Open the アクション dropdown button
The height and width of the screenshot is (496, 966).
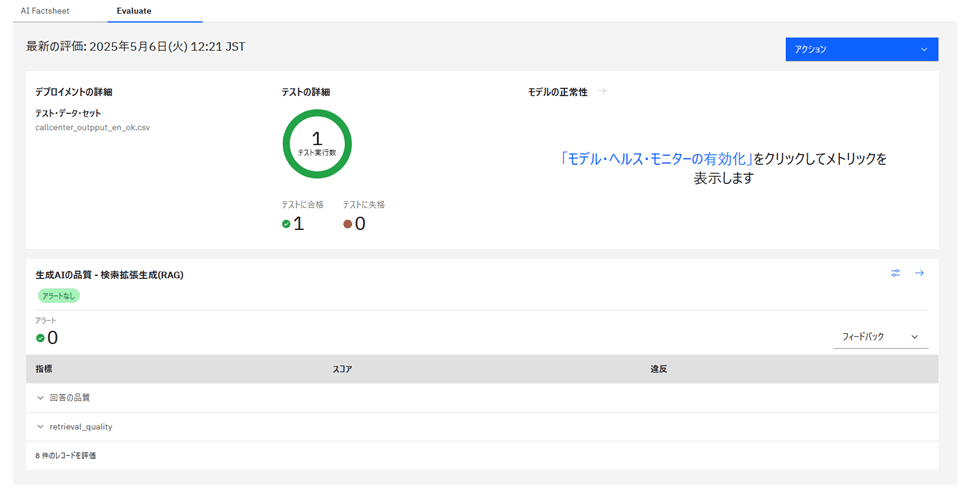(861, 49)
